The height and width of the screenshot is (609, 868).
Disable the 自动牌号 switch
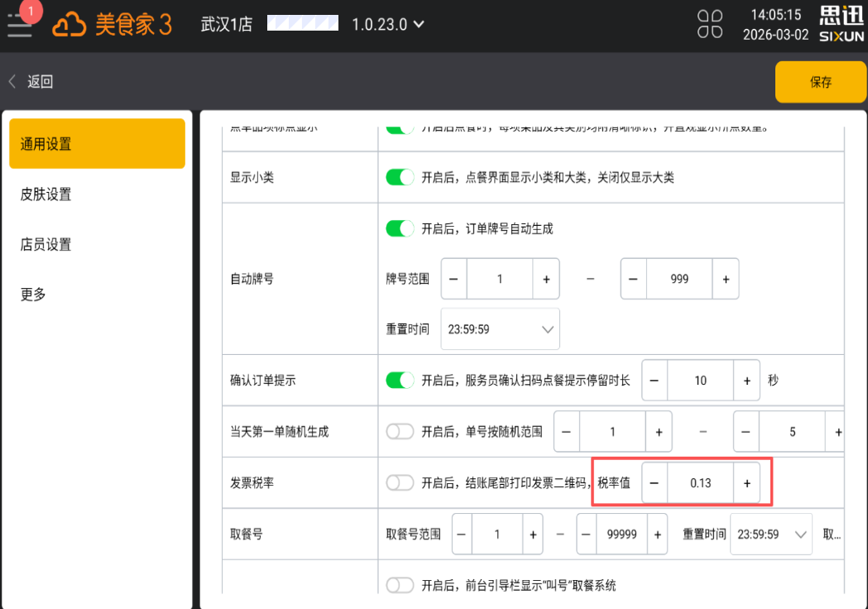pyautogui.click(x=400, y=228)
